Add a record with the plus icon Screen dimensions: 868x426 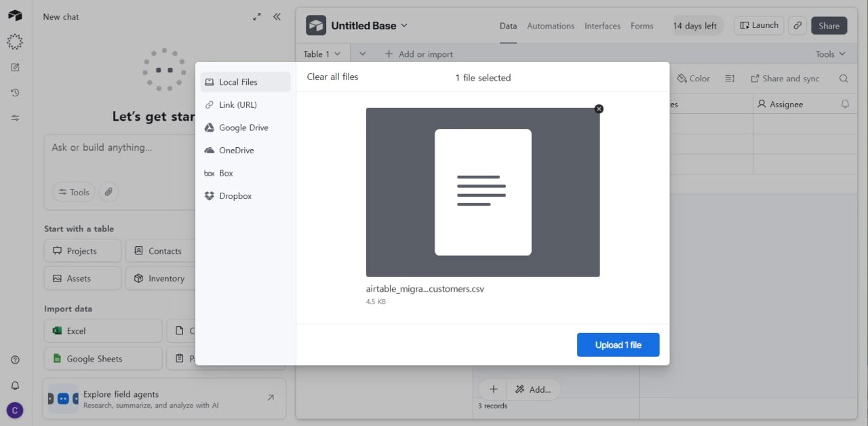tap(494, 389)
